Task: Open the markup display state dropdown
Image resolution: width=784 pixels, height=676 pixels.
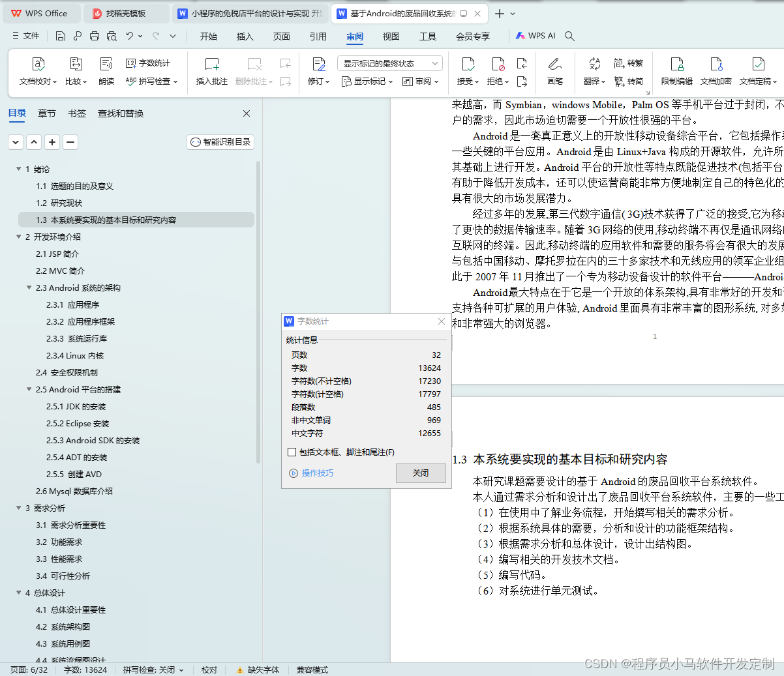Action: pyautogui.click(x=390, y=63)
